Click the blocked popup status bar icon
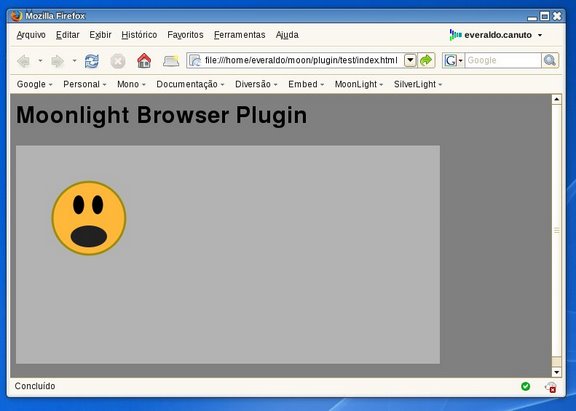The image size is (576, 411). coord(551,387)
